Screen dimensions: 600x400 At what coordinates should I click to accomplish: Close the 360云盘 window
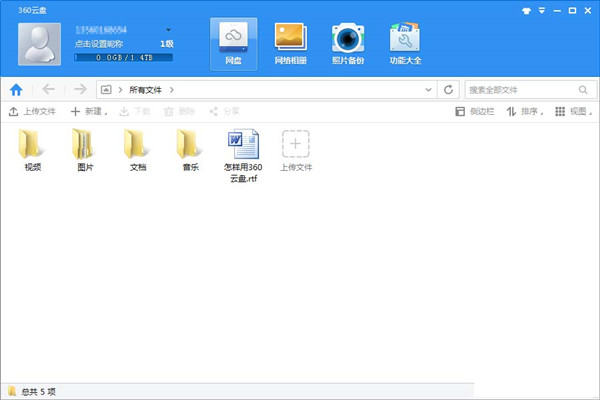tap(588, 11)
